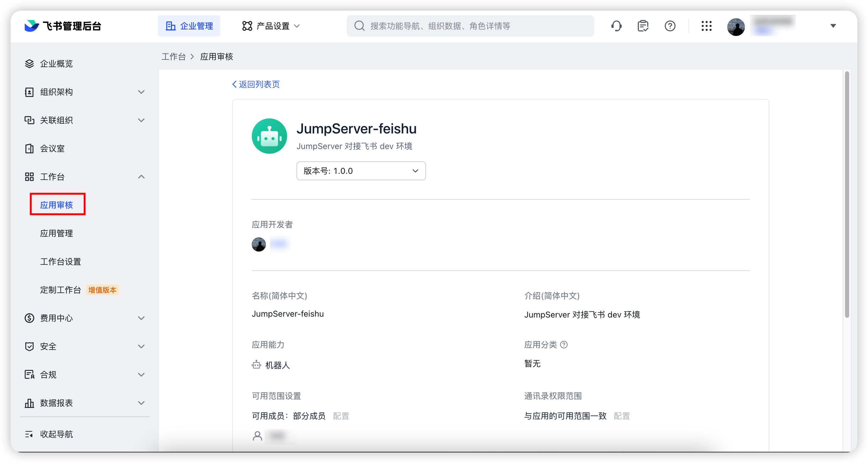Click the 返回列表页 back link
Viewport: 868px width, 463px height.
(x=256, y=84)
